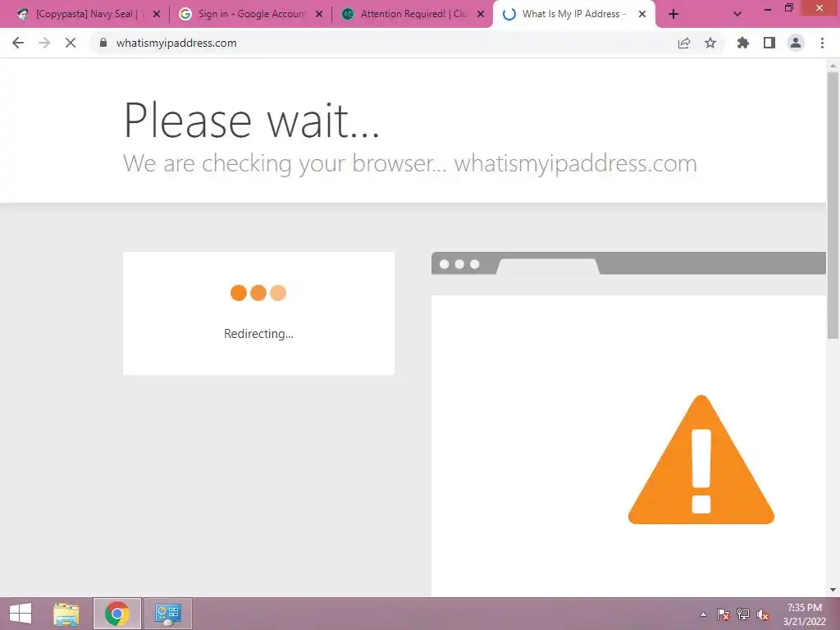Open the Control Panel taskbar icon
This screenshot has width=840, height=630.
[167, 614]
